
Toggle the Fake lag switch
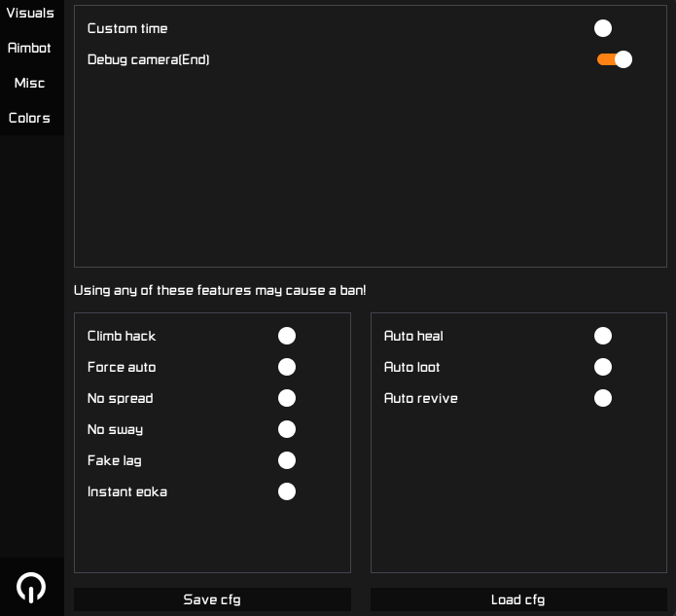coord(287,460)
